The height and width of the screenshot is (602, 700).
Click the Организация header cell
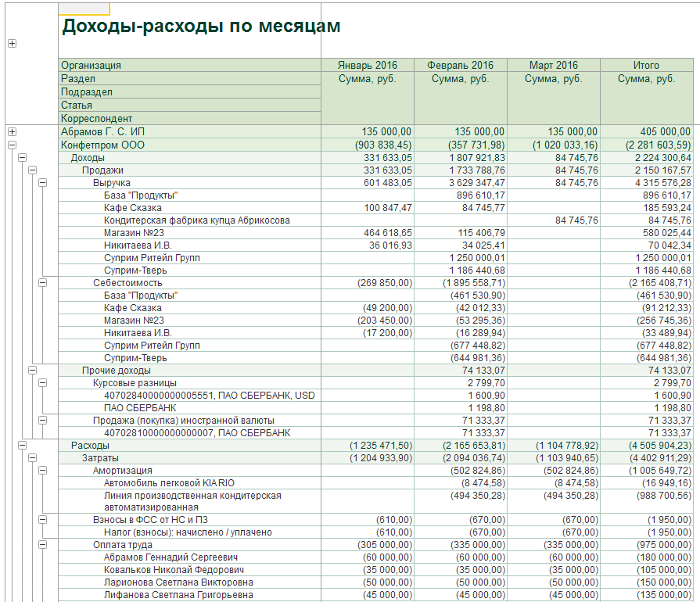190,65
